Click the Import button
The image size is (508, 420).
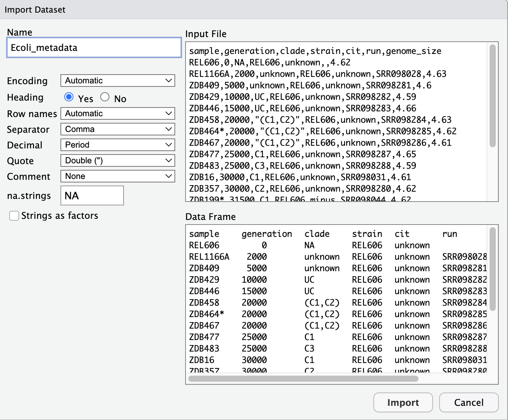(403, 402)
